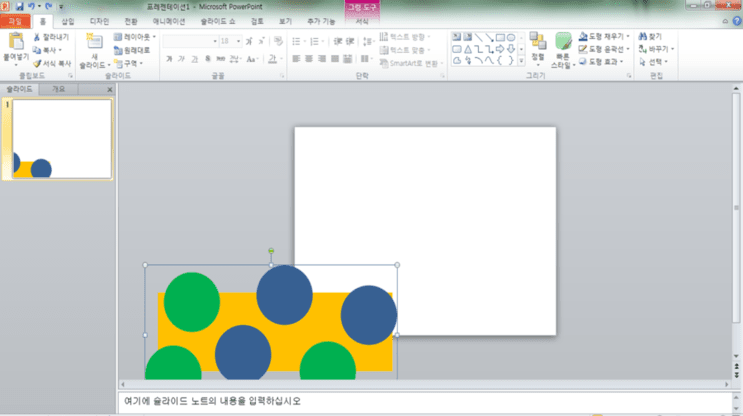Select slide 1 thumbnail in slide panel

(62, 139)
